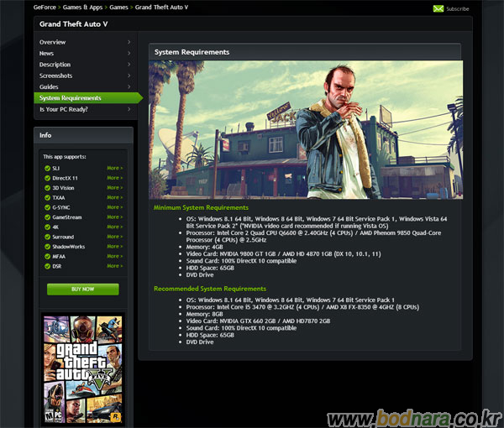Click the green check icon next to SLI

click(x=47, y=168)
